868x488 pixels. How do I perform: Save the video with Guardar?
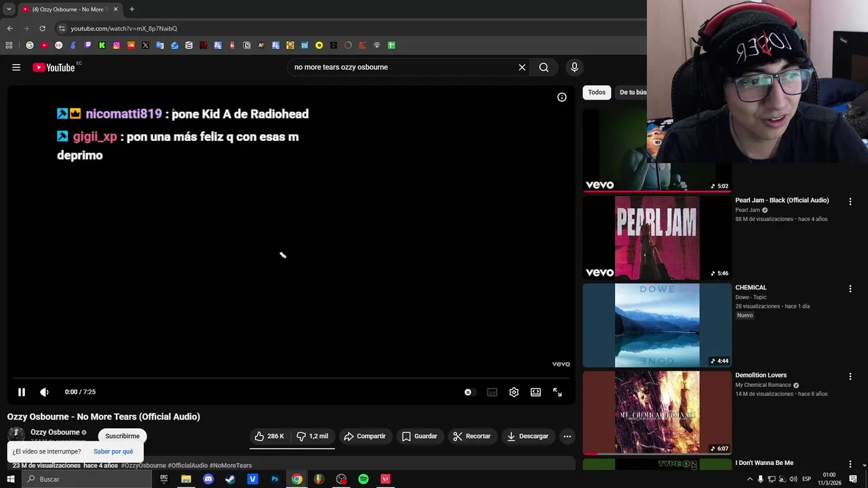pos(420,436)
